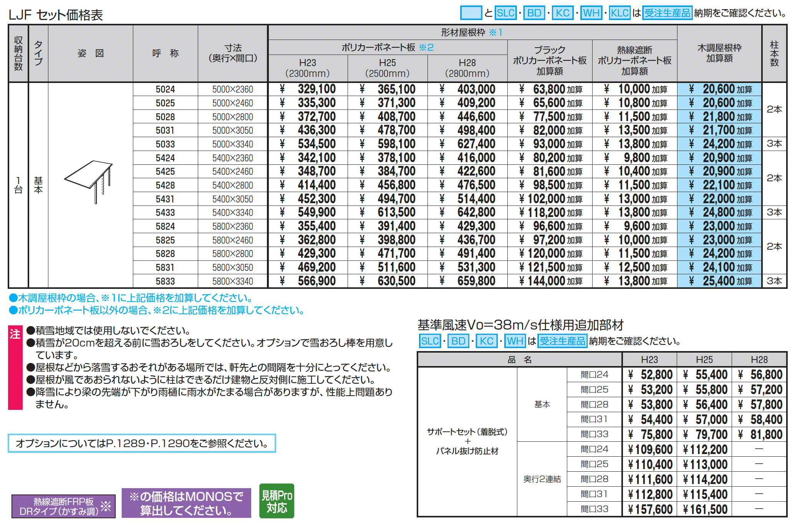Click price ¥403,000 in H28 column

tap(467, 89)
